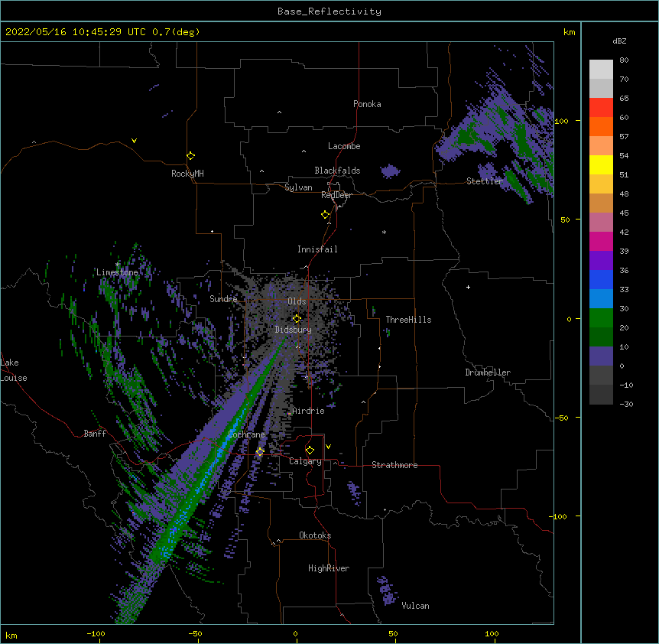This screenshot has height=644, width=659.
Task: Click the yellow 54 dBZ legend swatch
Action: pyautogui.click(x=601, y=164)
